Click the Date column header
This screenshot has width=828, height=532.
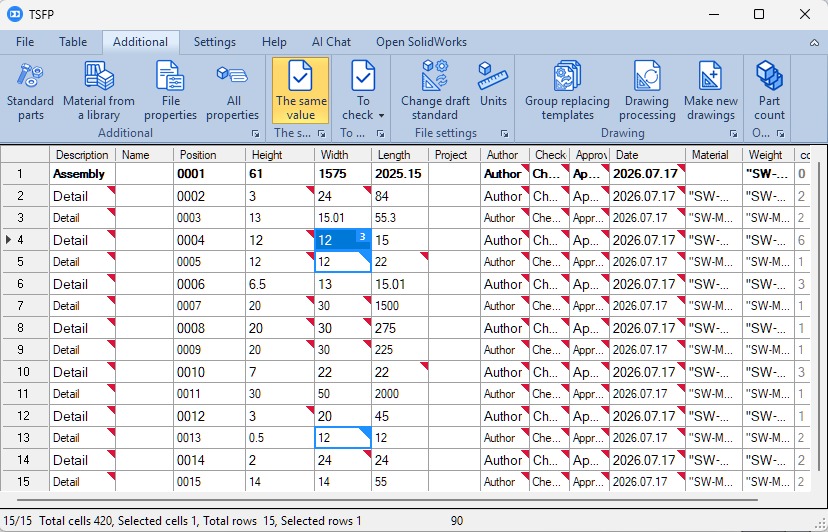[x=647, y=155]
